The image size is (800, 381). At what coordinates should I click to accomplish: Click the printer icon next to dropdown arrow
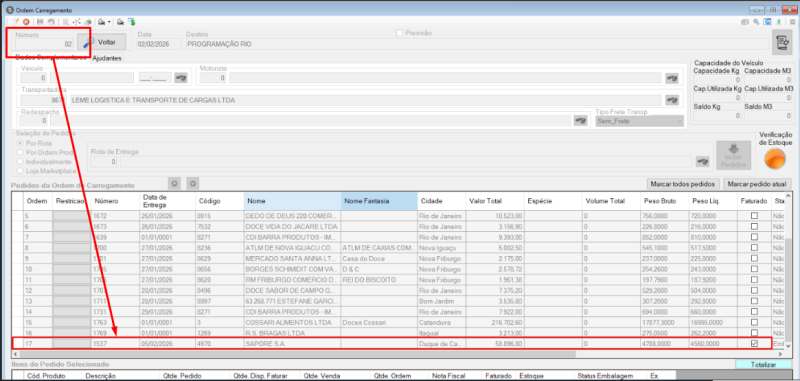(x=102, y=22)
